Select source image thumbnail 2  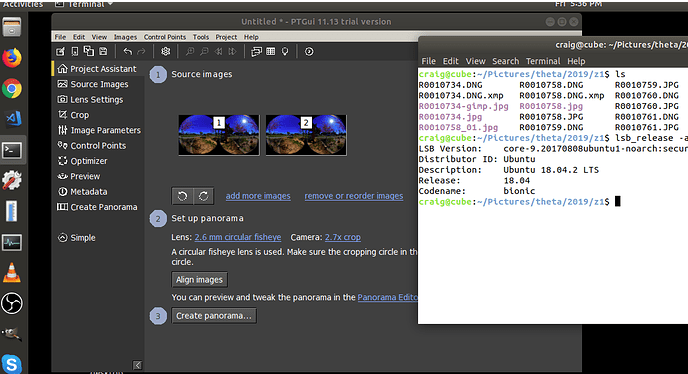coord(306,135)
